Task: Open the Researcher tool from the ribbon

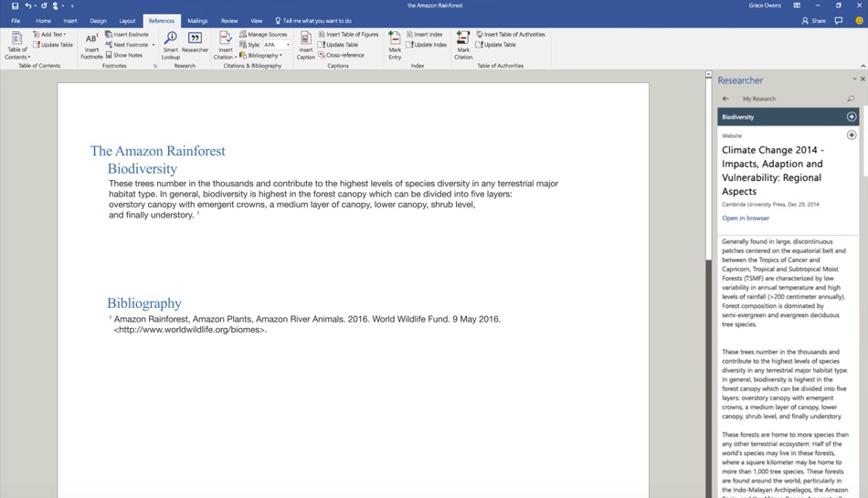Action: 195,43
